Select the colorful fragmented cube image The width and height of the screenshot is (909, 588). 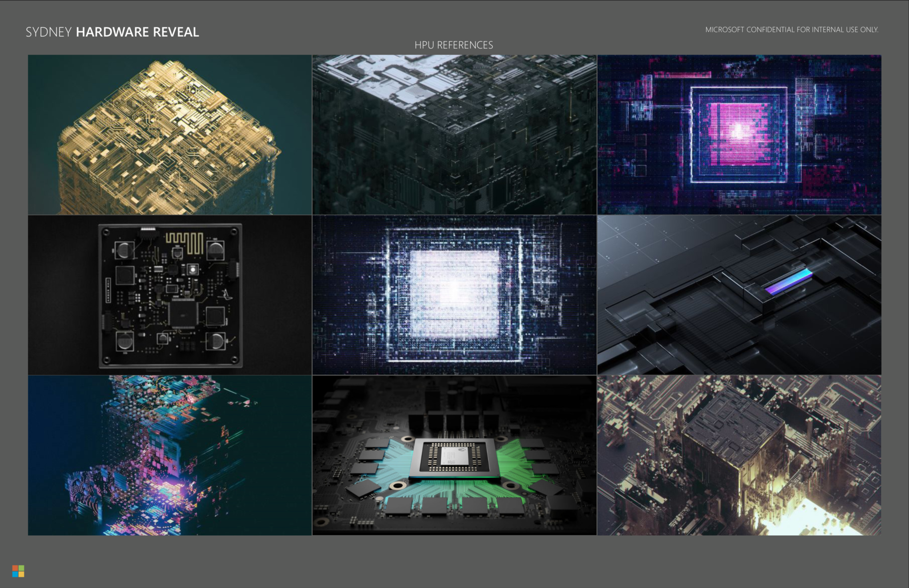(x=169, y=455)
